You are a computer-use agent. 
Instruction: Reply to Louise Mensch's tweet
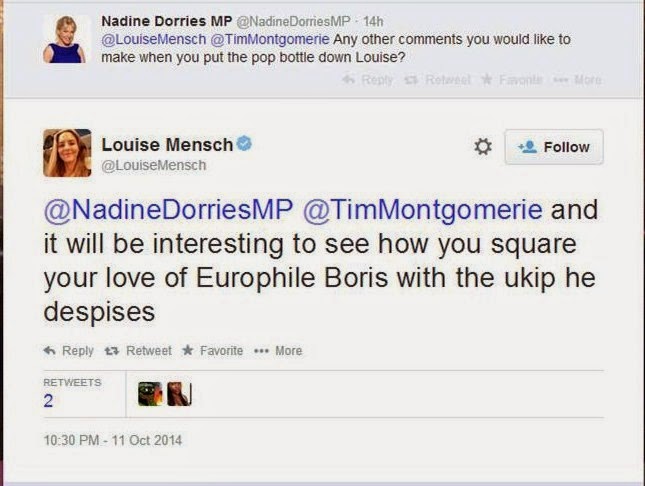click(x=69, y=351)
